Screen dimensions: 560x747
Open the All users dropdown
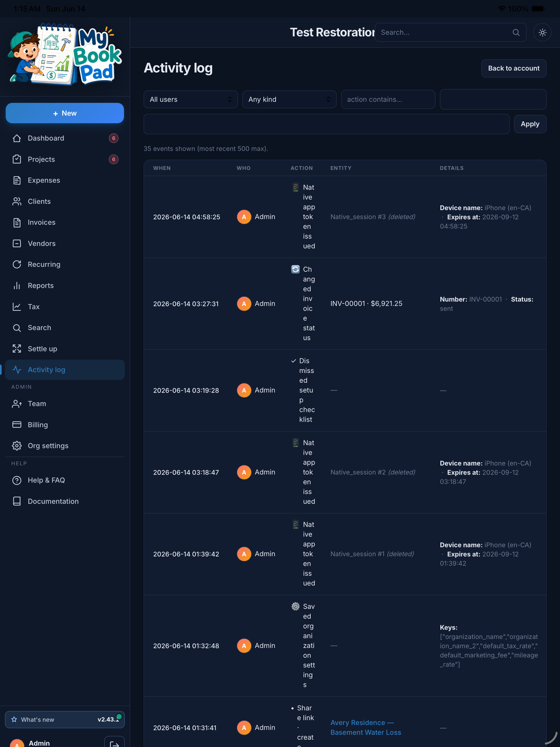coord(190,99)
